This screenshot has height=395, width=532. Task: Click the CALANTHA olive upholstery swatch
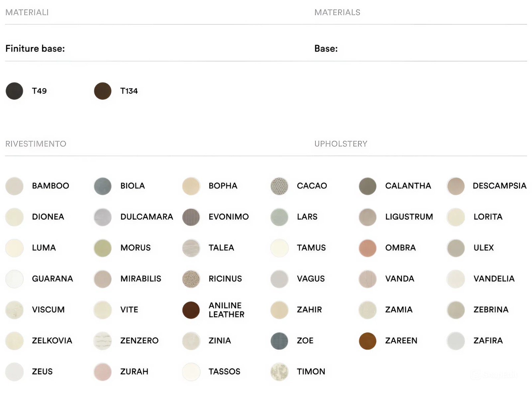click(367, 186)
